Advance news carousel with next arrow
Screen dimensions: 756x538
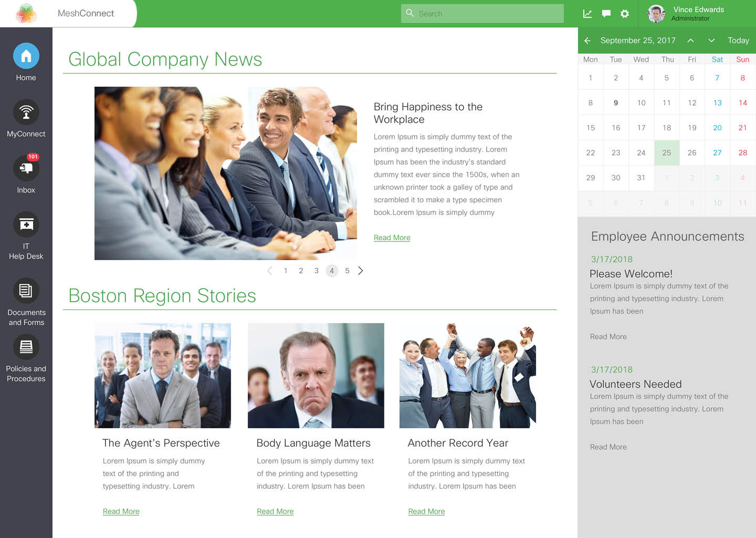point(361,271)
